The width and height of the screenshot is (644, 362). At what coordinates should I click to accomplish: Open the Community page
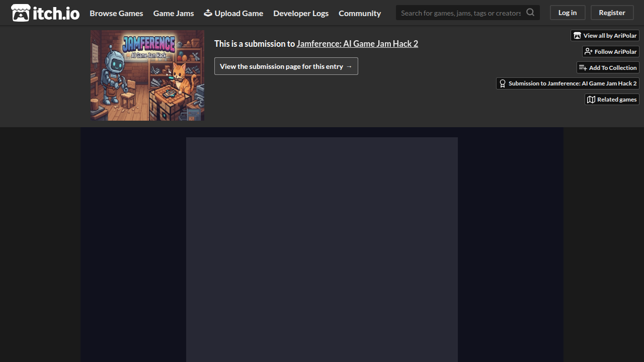click(x=360, y=13)
